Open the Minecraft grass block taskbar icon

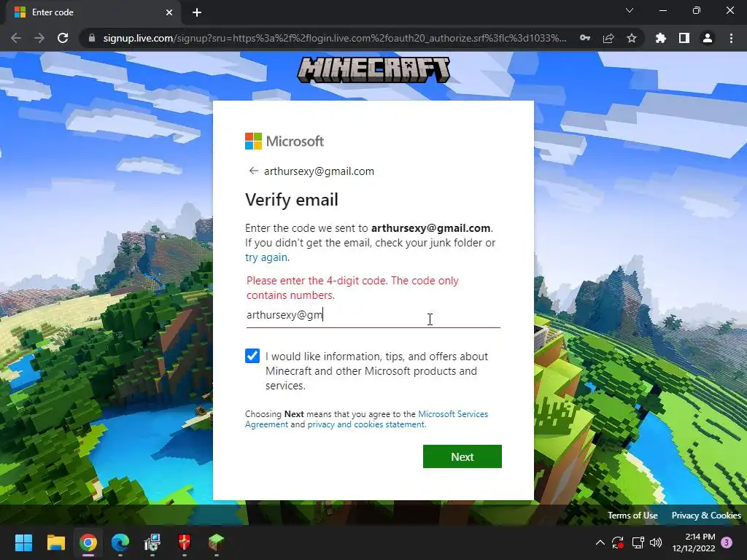[x=216, y=542]
